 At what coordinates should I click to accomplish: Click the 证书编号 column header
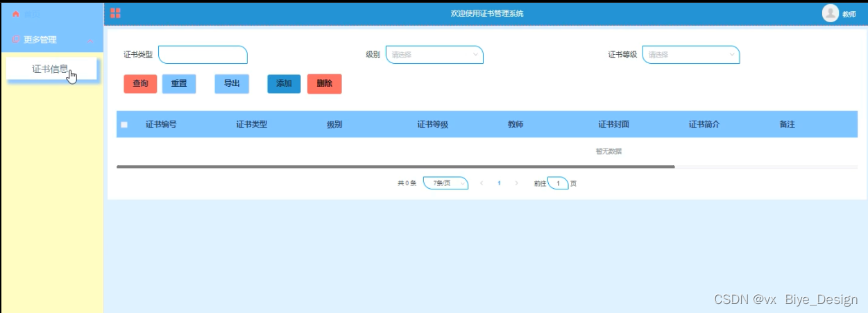click(x=161, y=125)
